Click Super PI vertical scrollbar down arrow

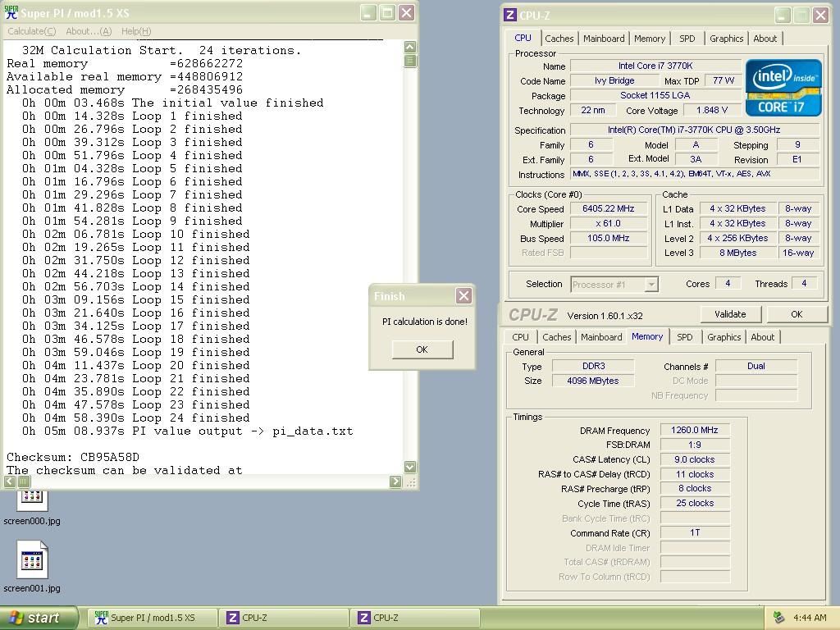click(x=410, y=467)
